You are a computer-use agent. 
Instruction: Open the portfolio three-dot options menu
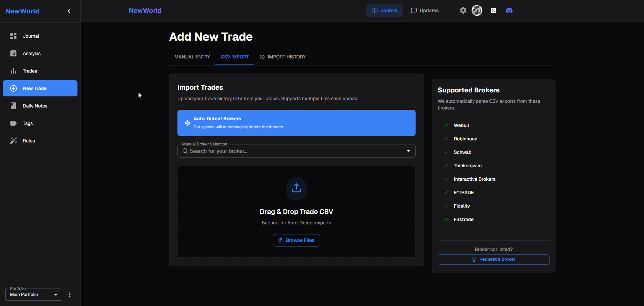pyautogui.click(x=69, y=295)
